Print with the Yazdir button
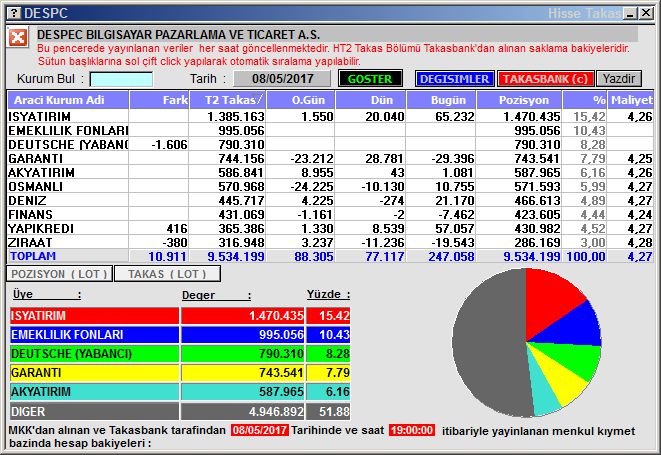Image resolution: width=661 pixels, height=455 pixels. [x=618, y=79]
